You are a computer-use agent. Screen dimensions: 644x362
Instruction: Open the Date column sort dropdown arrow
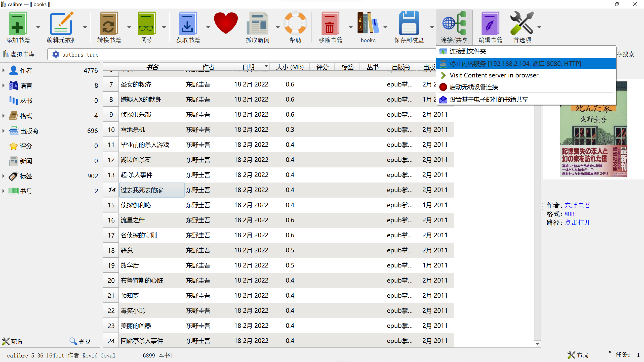(266, 66)
